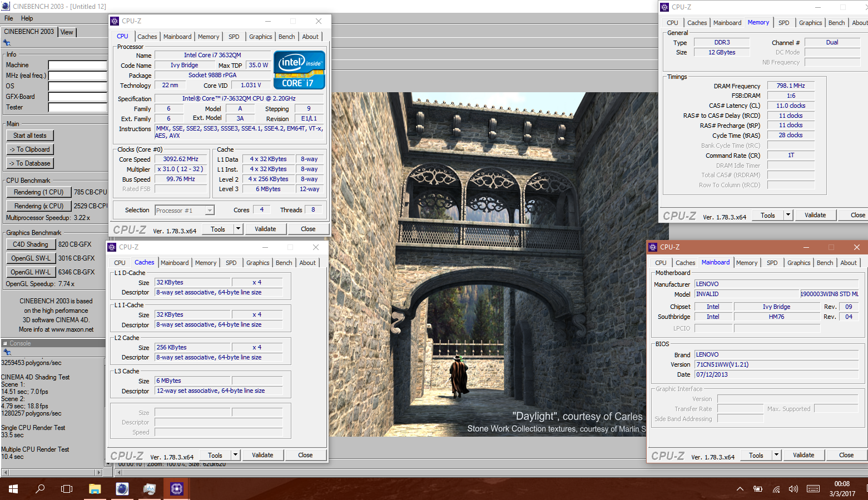Click CPU-Z title icon of Caches window
This screenshot has height=500, width=868.
(112, 247)
